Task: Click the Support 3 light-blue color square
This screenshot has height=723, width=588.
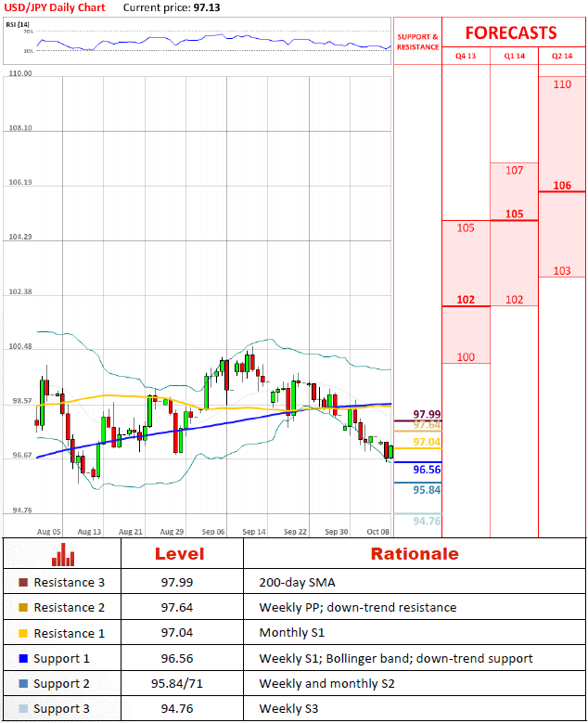Action: coord(23,709)
